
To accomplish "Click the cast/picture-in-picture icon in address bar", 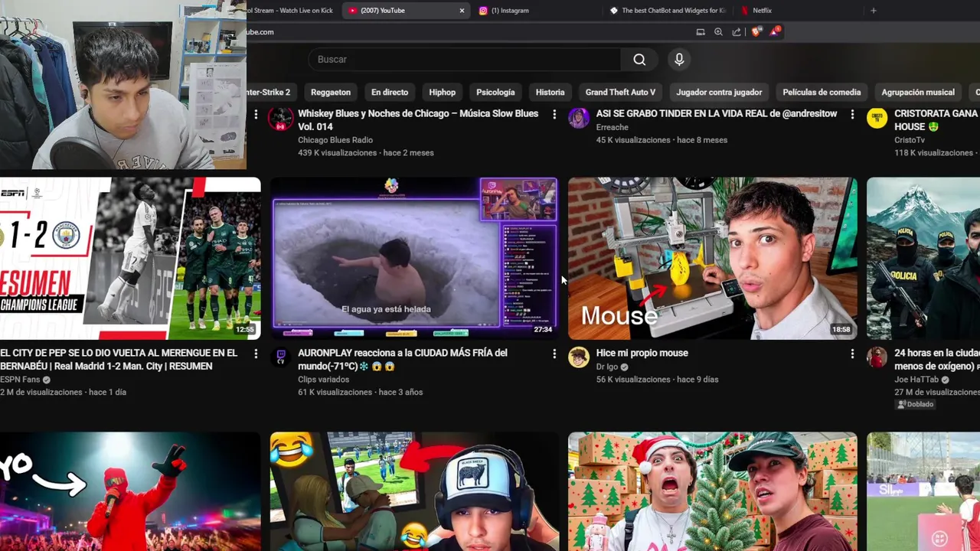I will pos(700,32).
